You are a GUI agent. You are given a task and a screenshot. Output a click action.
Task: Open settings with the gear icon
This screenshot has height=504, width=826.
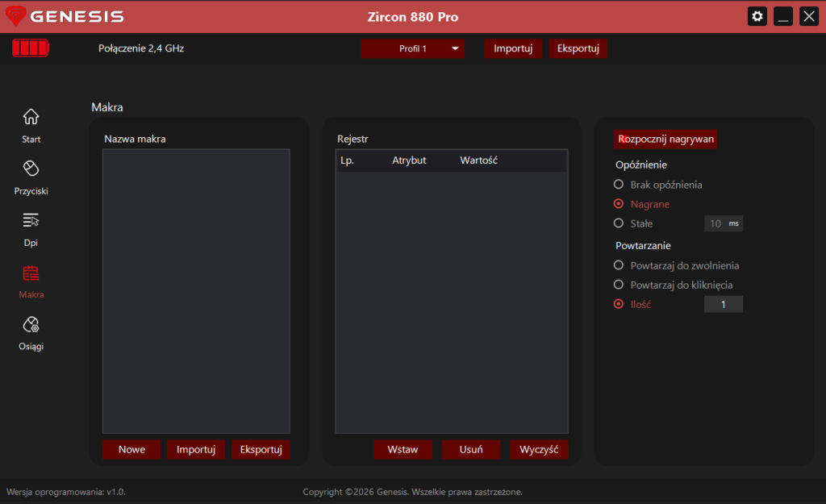[757, 16]
